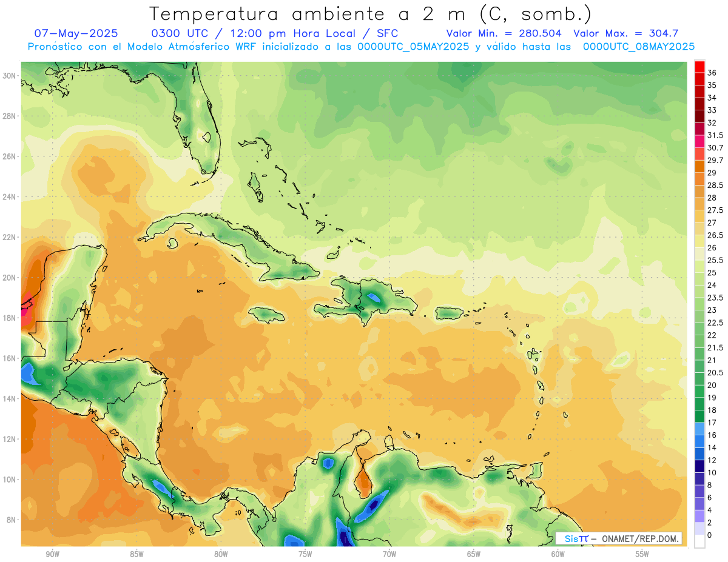Click the legend value '25'

tap(712, 273)
